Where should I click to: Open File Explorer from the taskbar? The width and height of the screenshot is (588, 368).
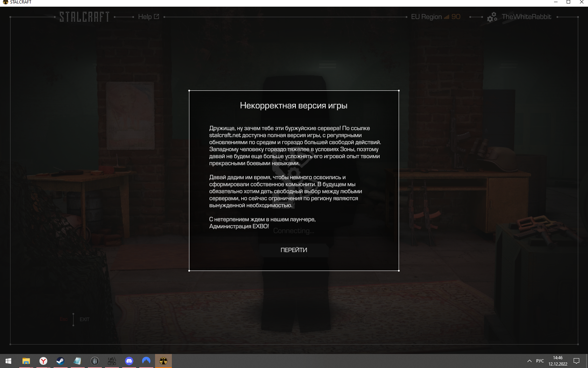pyautogui.click(x=26, y=361)
